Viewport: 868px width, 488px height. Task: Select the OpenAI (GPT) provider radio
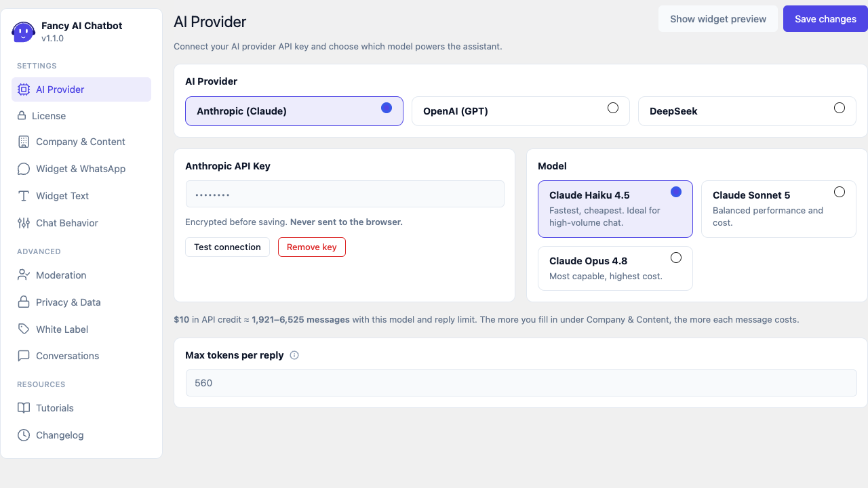(613, 108)
